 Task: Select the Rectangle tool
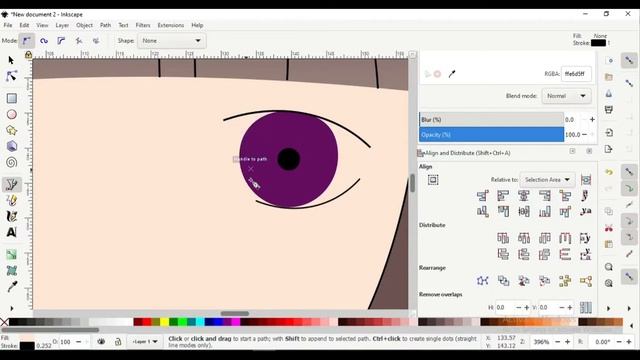coord(11,98)
